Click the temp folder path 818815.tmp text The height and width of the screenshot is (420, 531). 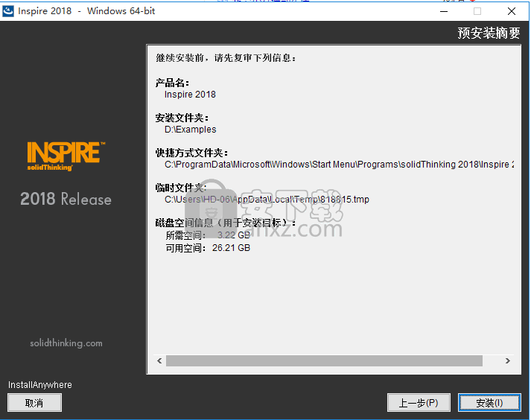pyautogui.click(x=267, y=200)
